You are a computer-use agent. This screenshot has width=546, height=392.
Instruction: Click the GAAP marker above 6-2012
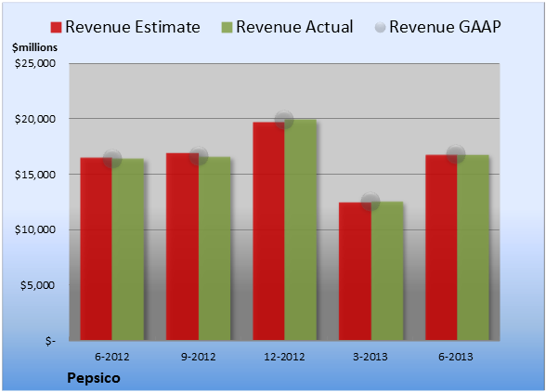click(112, 159)
